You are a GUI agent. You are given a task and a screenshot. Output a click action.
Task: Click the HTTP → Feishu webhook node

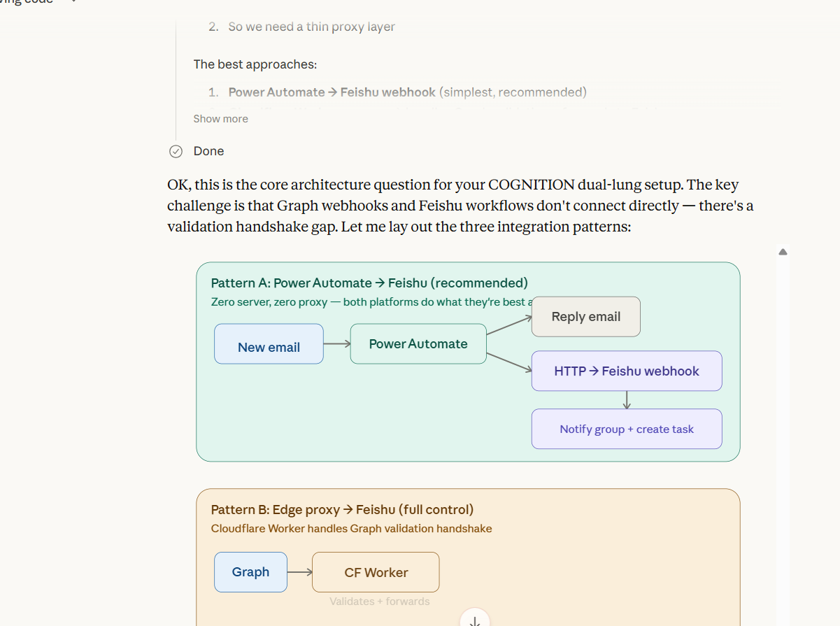pos(626,371)
